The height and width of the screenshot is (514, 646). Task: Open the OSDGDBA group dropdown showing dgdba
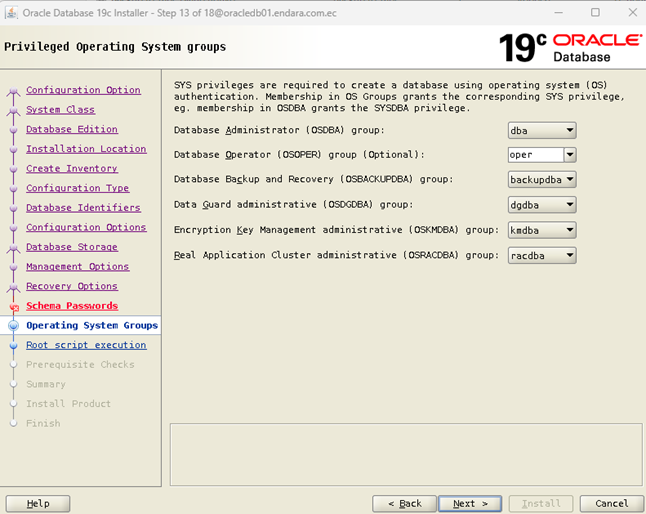click(x=542, y=205)
